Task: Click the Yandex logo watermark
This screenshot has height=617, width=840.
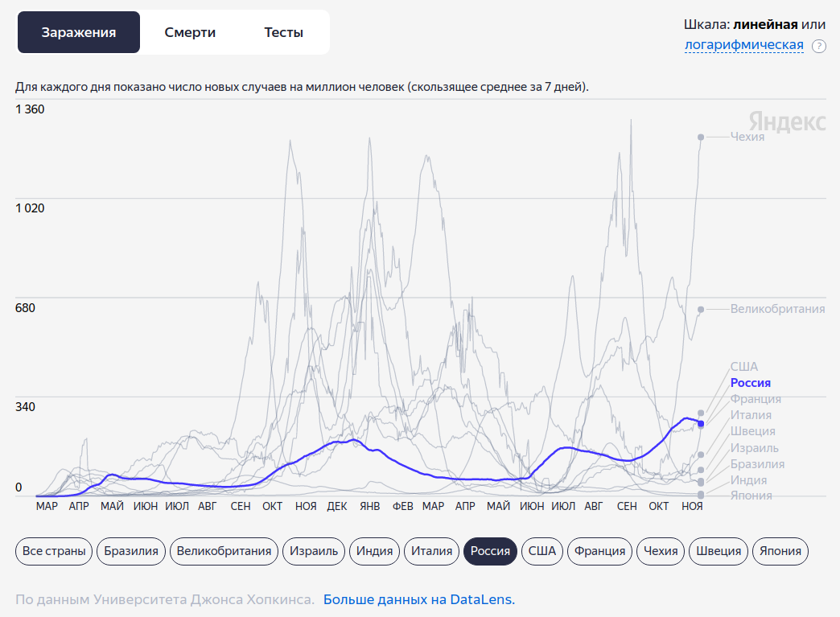Action: (787, 121)
